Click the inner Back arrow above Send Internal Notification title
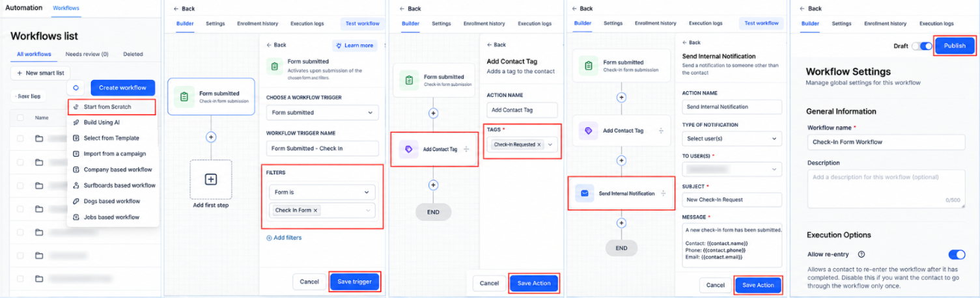This screenshot has width=980, height=298. [x=686, y=43]
